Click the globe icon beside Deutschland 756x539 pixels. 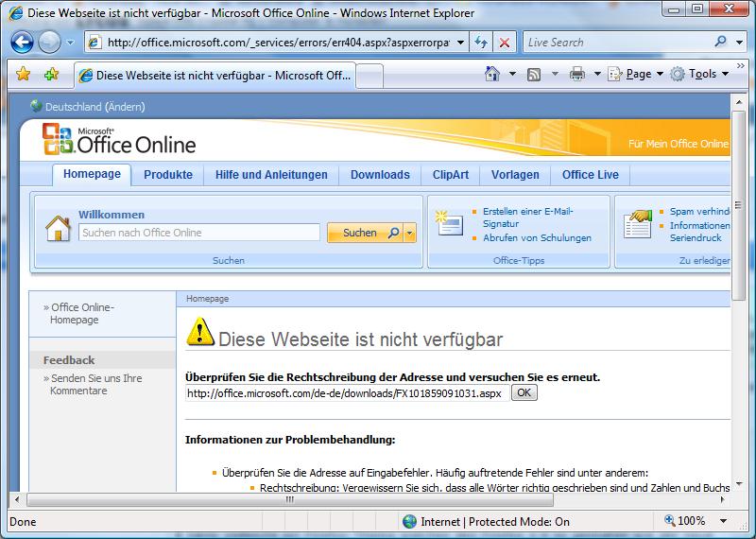(36, 106)
